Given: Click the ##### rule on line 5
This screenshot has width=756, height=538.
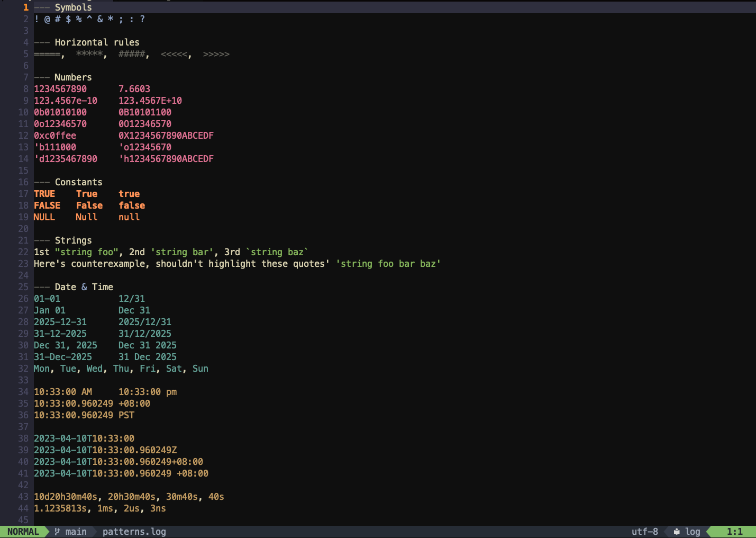Looking at the screenshot, I should 132,54.
